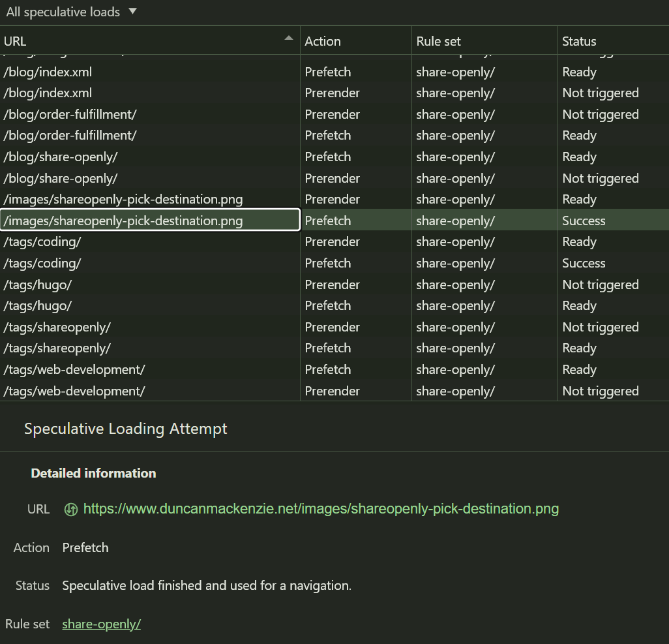
Task: Open the share-openly/ rule set link in details
Action: click(x=101, y=624)
